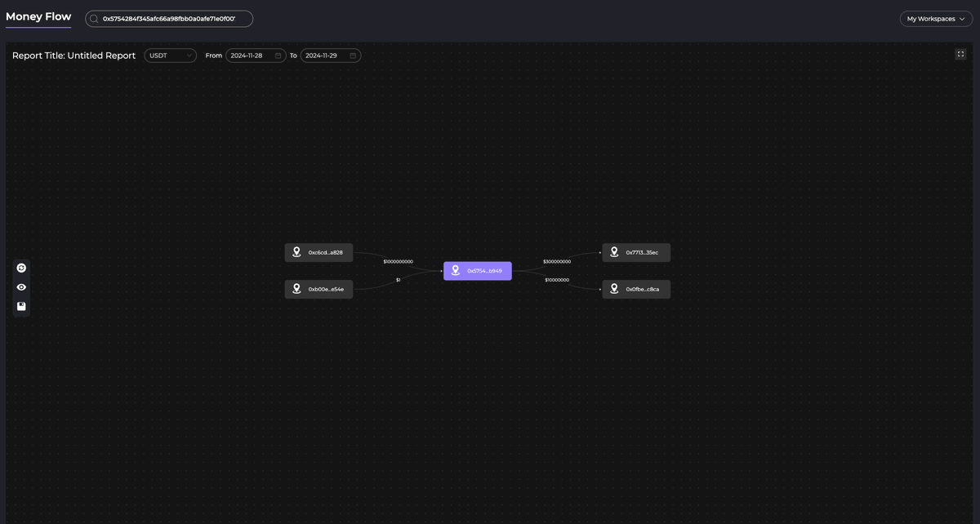Save the report with floppy disk icon
Image resolution: width=980 pixels, height=524 pixels.
21,306
